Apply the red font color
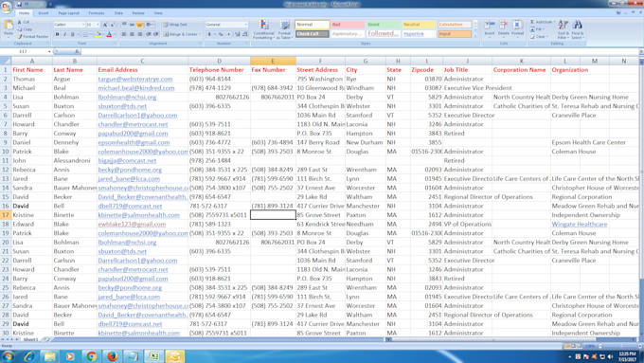The height and width of the screenshot is (363, 644). pos(109,34)
